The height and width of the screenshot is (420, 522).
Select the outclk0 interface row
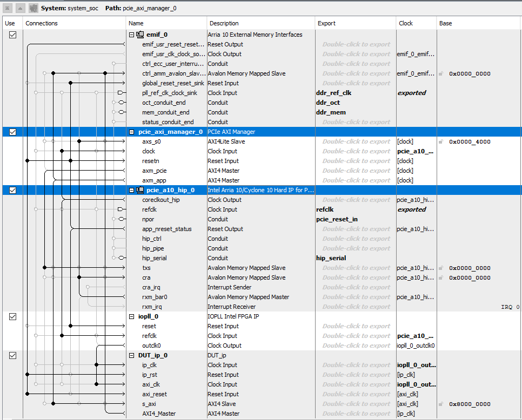(151, 346)
